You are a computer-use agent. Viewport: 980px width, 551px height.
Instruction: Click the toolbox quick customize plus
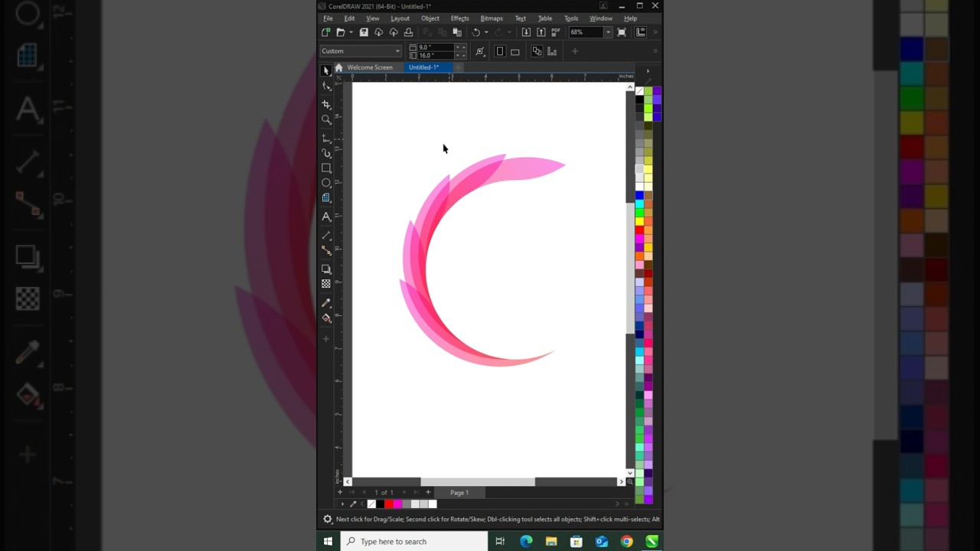pyautogui.click(x=326, y=339)
